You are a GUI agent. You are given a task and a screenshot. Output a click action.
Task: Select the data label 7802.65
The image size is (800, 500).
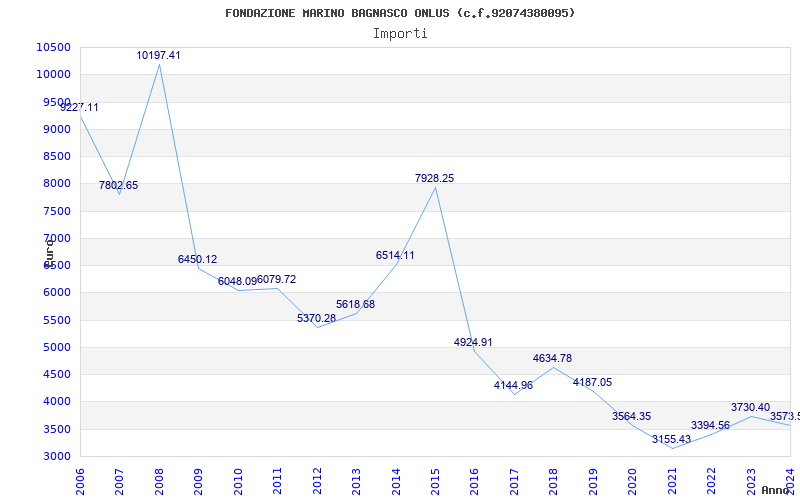[118, 186]
